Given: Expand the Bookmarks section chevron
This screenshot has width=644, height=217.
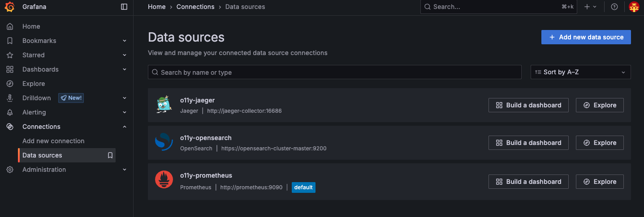Looking at the screenshot, I should click(125, 41).
